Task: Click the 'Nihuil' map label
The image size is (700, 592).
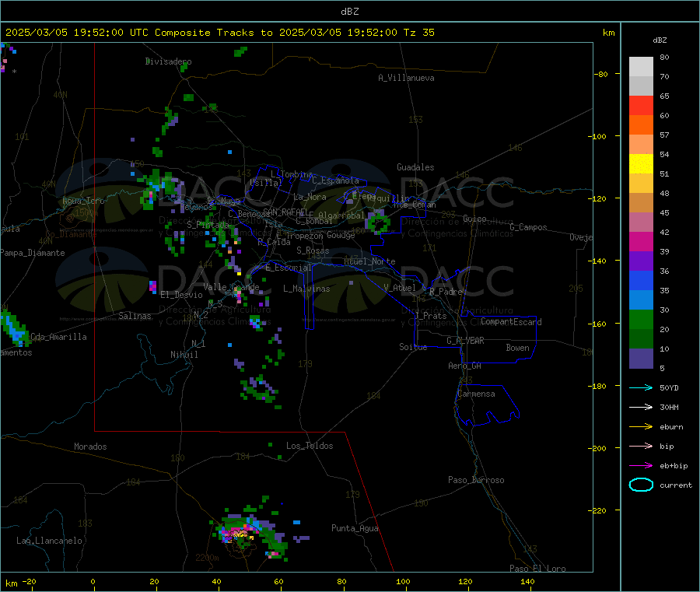Action: (x=184, y=355)
